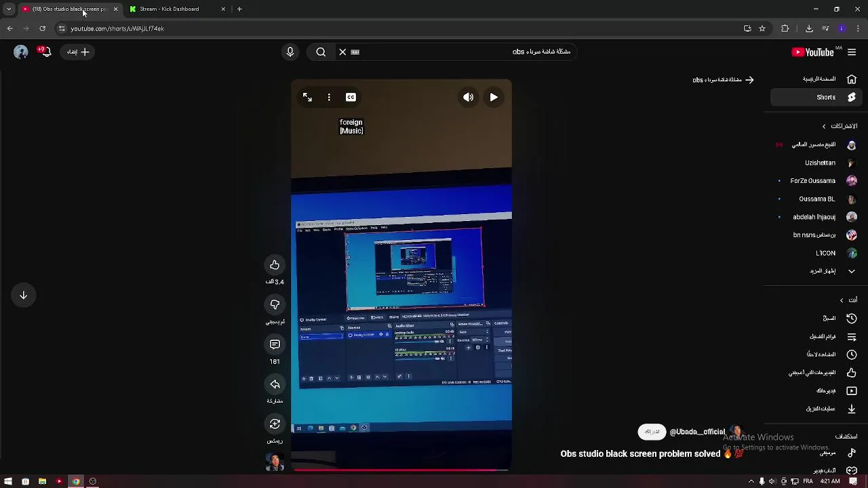Toggle the hamburger guide menu

pos(852,52)
